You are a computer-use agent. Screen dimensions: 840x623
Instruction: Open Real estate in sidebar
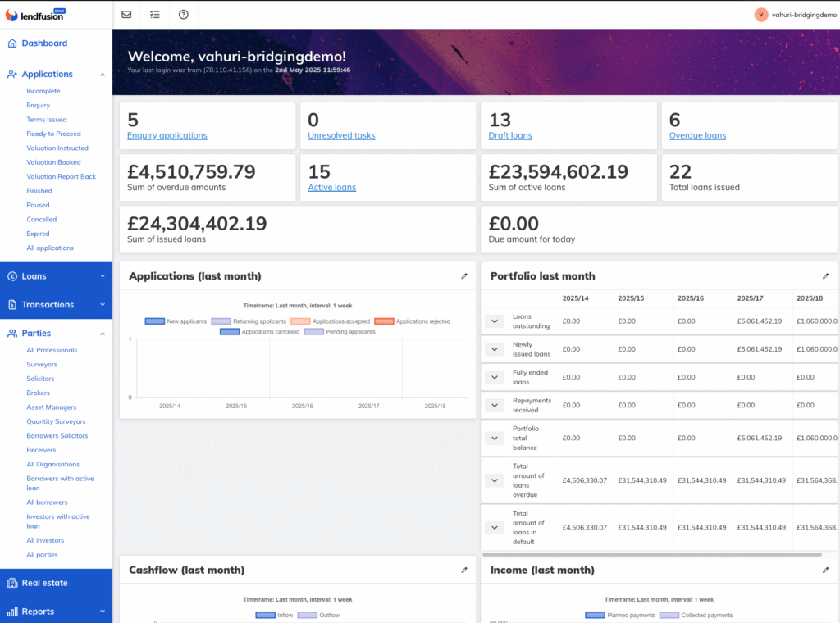[x=44, y=583]
